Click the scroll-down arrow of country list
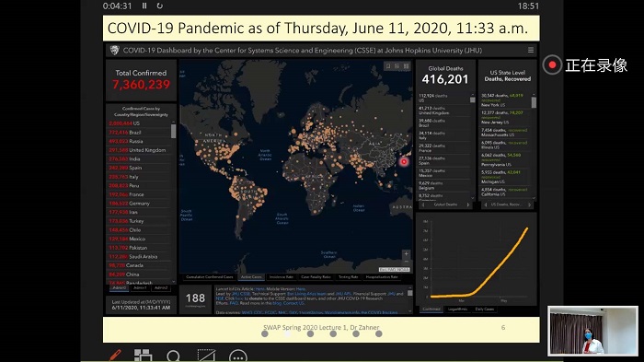644x362 pixels. coord(173,282)
